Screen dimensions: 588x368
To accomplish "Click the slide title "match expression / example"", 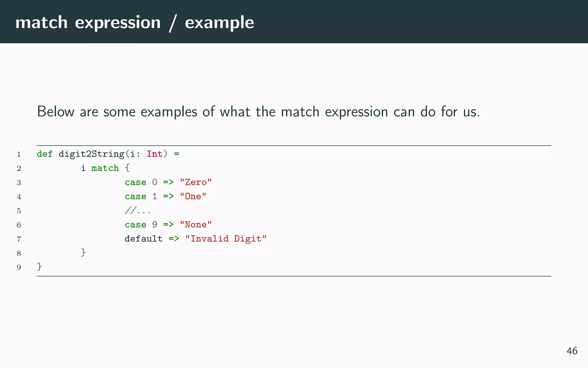I will (134, 22).
